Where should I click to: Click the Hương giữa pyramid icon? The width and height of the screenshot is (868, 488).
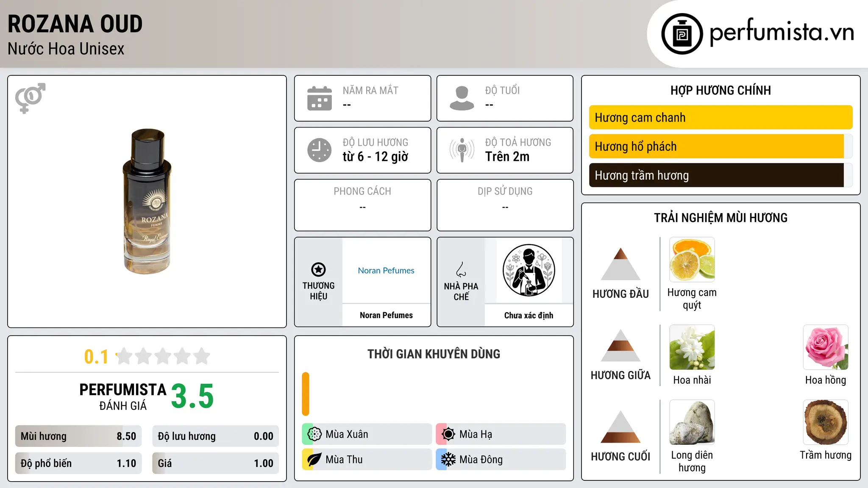[x=620, y=346]
